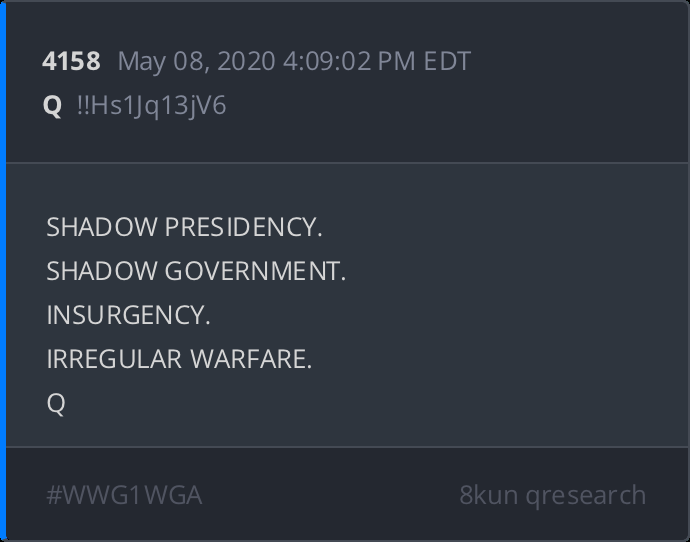The width and height of the screenshot is (690, 542).
Task: Click the EDT timezone text
Action: pyautogui.click(x=447, y=61)
